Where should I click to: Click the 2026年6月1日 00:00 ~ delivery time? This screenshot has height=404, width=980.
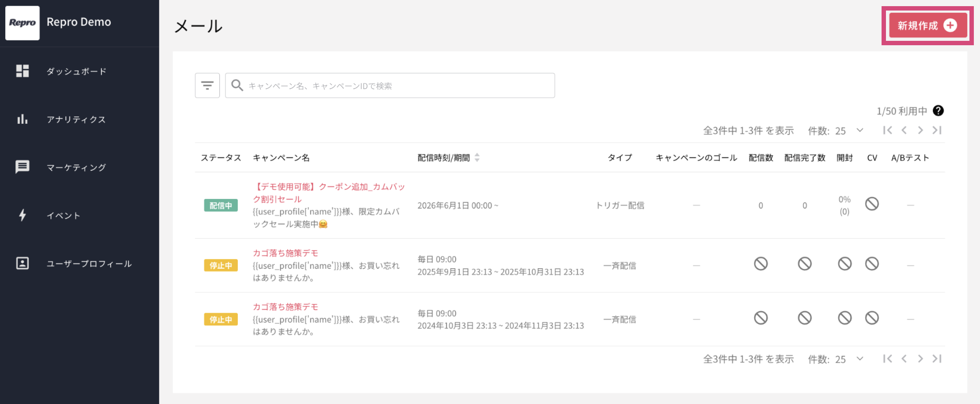pyautogui.click(x=458, y=206)
